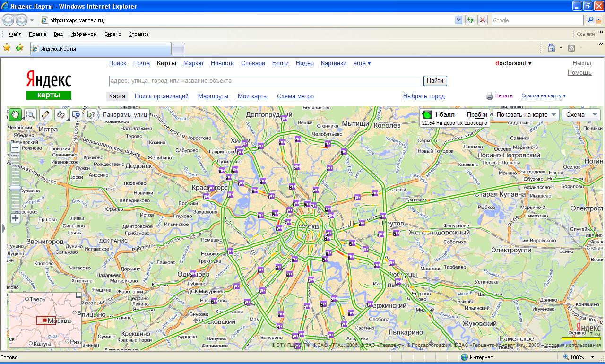Select the add placemark tool
605x364 pixels.
coord(76,114)
